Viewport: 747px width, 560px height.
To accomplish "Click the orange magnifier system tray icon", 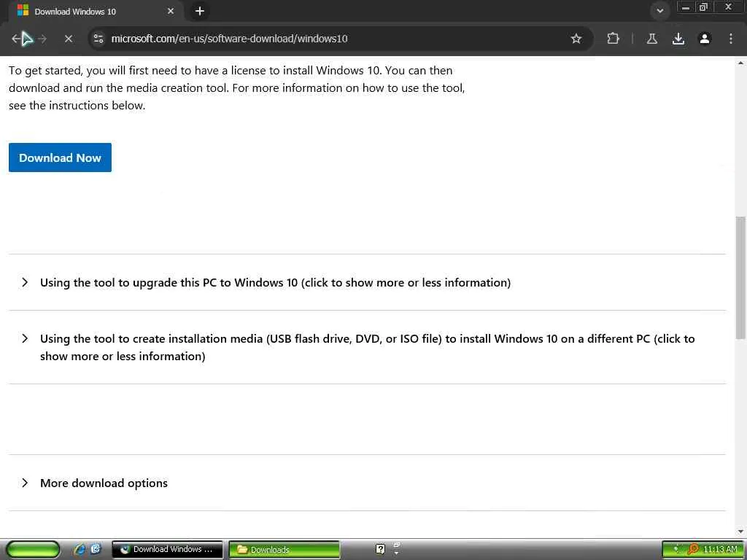I will point(693,550).
